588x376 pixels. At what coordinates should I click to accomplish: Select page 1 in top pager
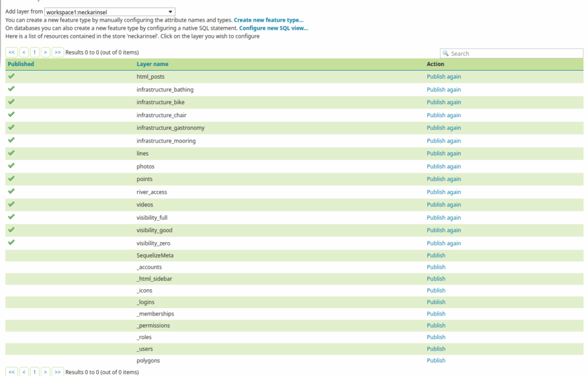click(34, 52)
